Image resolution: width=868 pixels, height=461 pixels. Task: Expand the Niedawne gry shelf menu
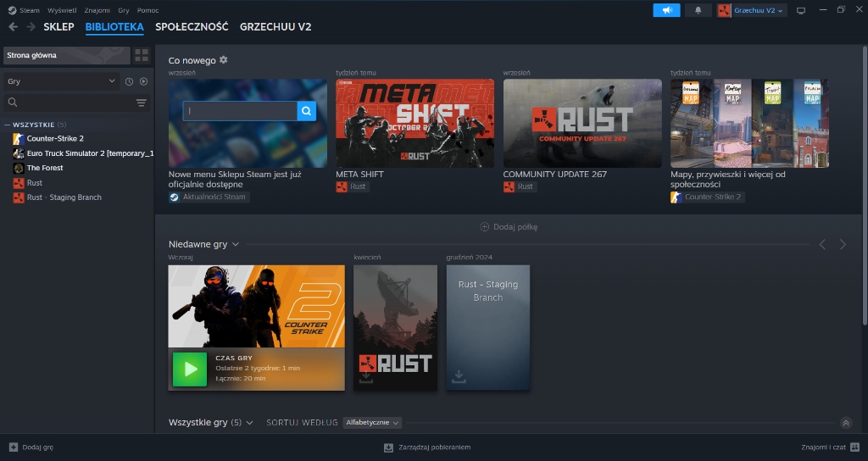236,244
